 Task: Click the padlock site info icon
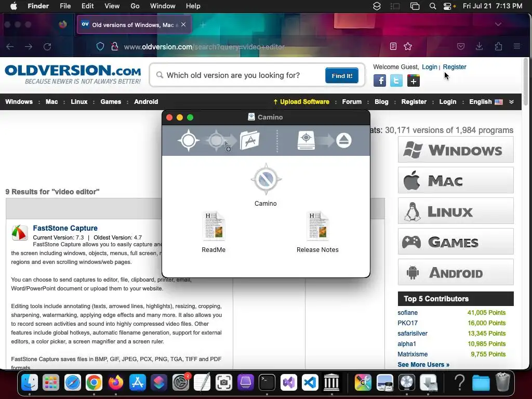[x=115, y=46]
